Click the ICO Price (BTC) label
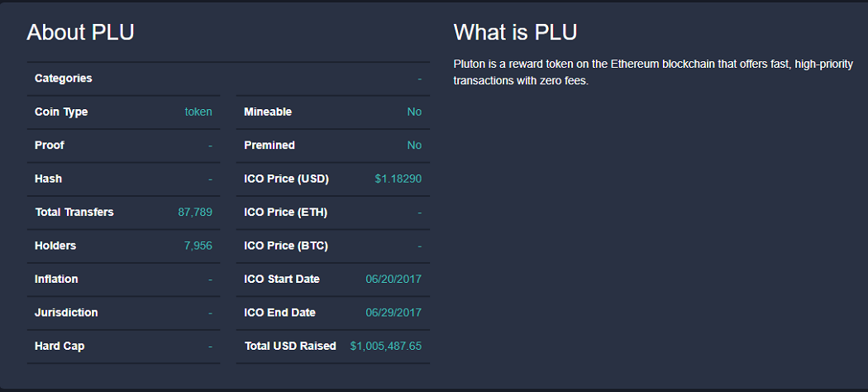Screen dimensions: 868x392 point(286,246)
